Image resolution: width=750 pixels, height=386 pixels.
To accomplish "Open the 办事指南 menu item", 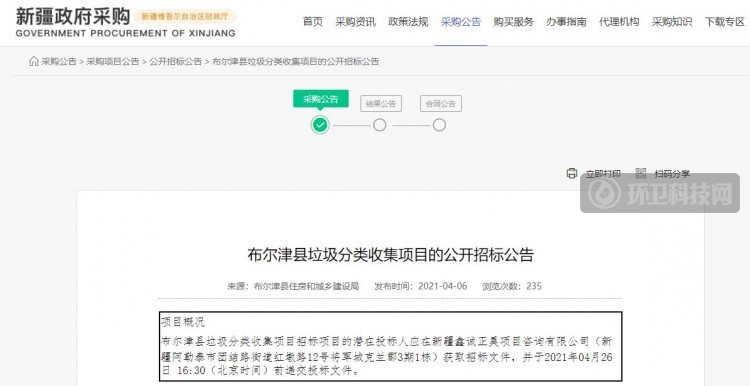I will click(566, 22).
